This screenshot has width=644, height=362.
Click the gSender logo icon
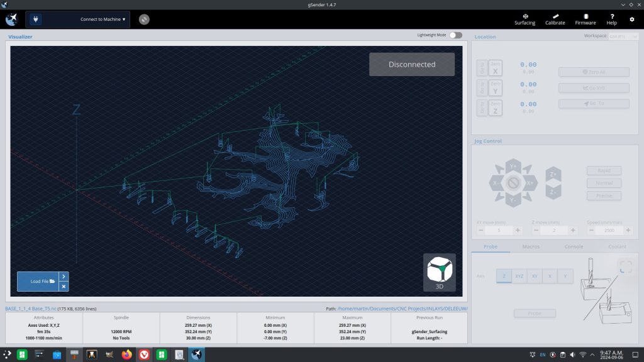pyautogui.click(x=11, y=19)
